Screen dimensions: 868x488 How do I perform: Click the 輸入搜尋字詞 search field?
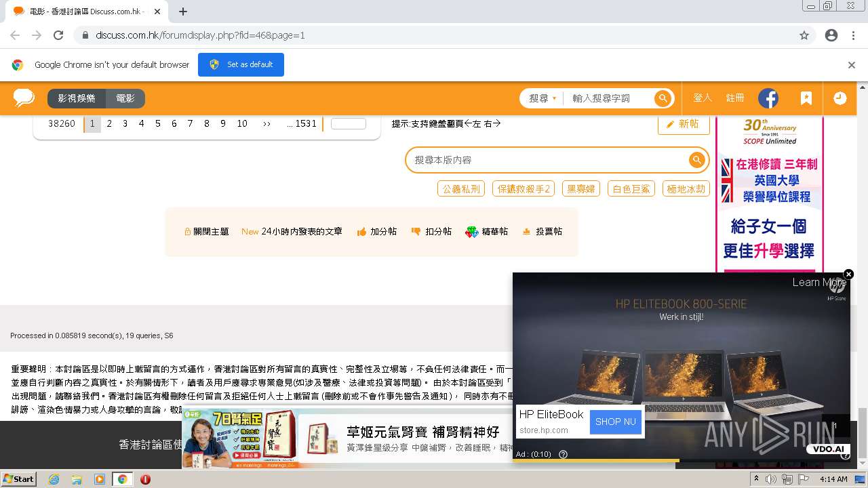[x=609, y=98]
